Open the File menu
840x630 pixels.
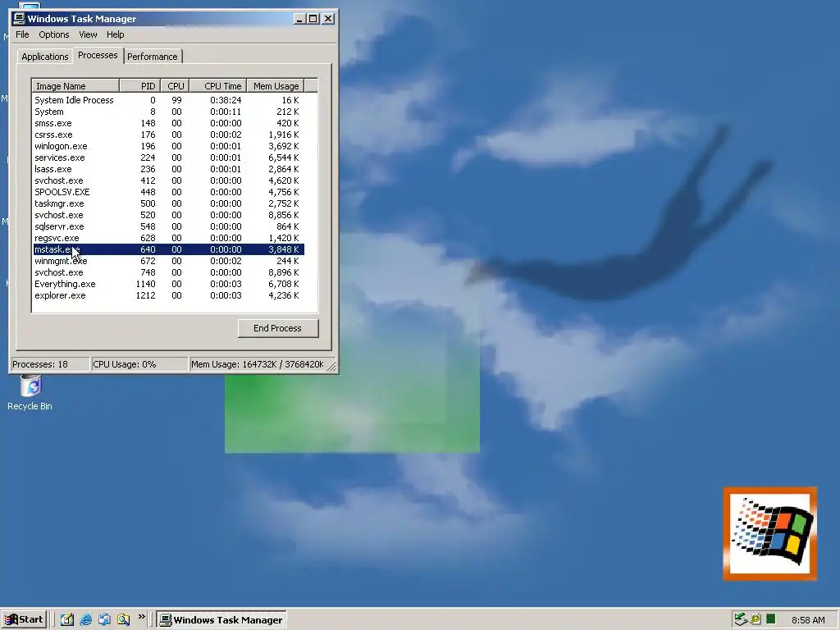22,34
